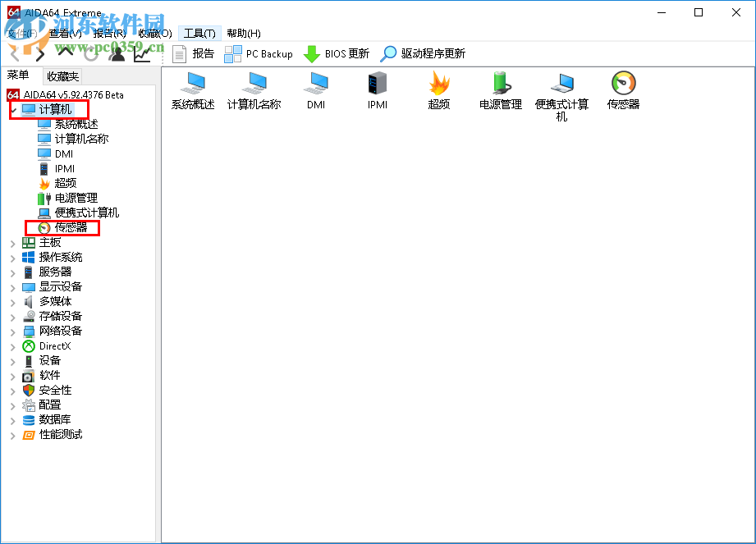The height and width of the screenshot is (544, 756).
Task: Click the back navigation arrow
Action: [x=13, y=53]
